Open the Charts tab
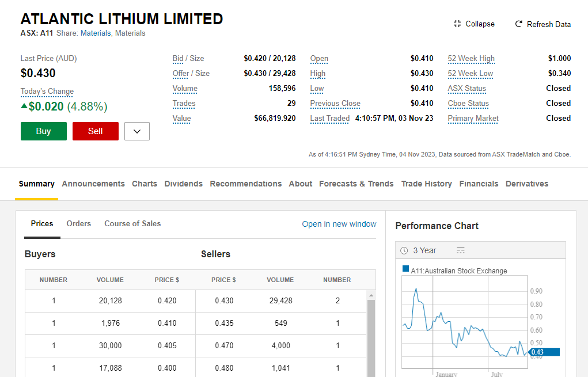 tap(145, 184)
